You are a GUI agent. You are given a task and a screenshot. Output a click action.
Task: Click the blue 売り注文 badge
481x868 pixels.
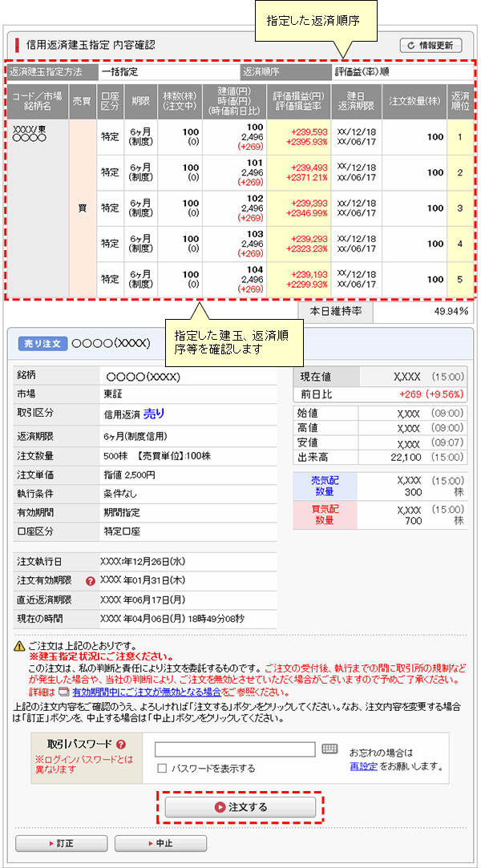(42, 343)
